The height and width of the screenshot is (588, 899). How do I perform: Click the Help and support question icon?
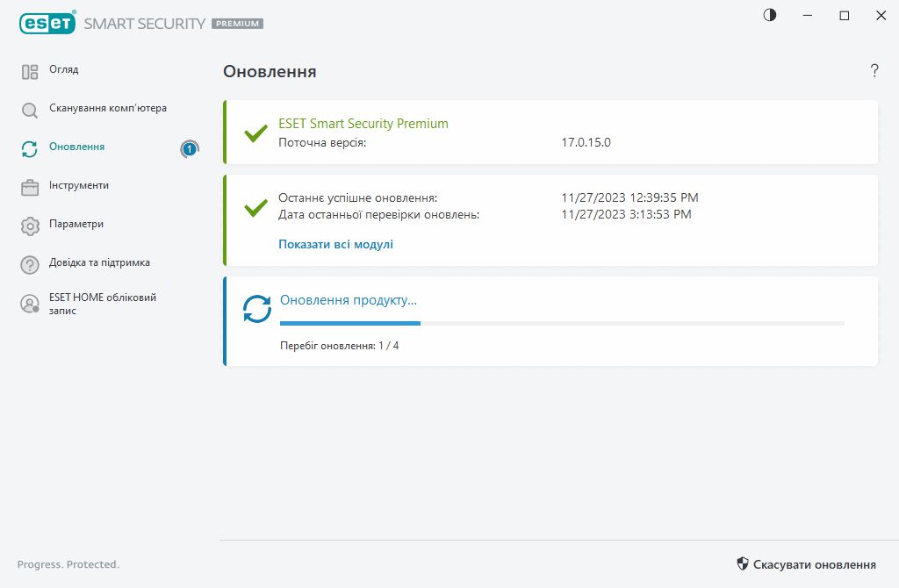pos(30,264)
